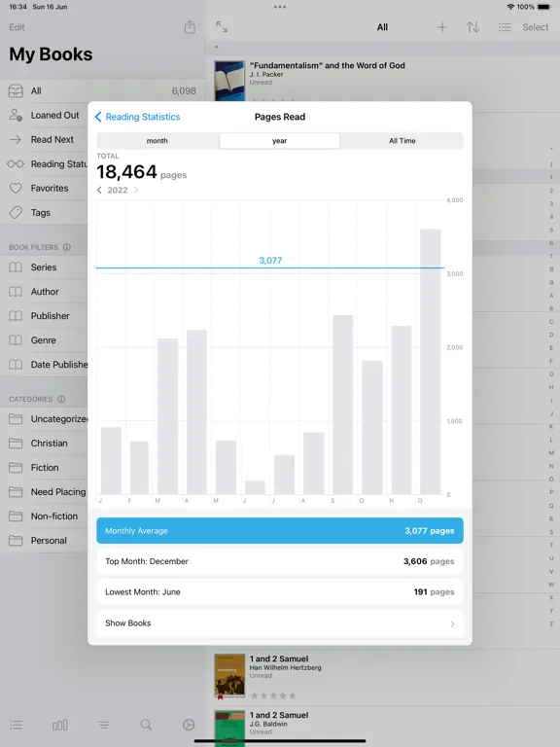Tap the circular play icon in bottom bar

[189, 725]
